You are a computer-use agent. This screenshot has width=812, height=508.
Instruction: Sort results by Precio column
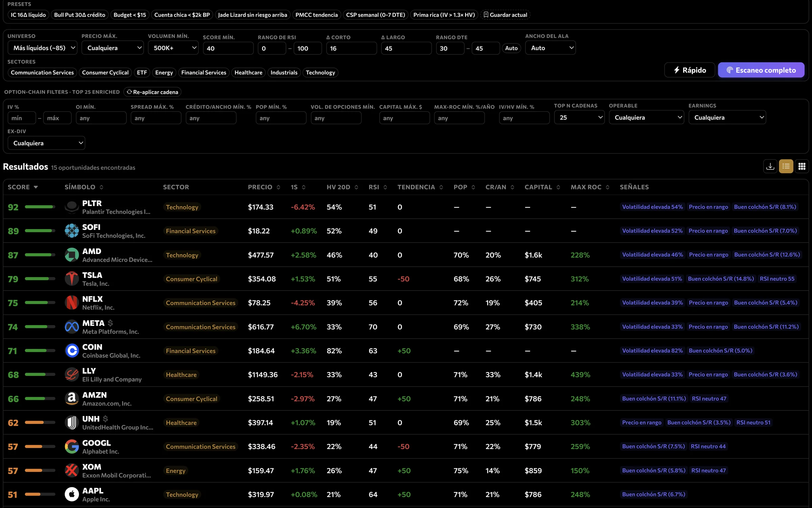click(278, 187)
